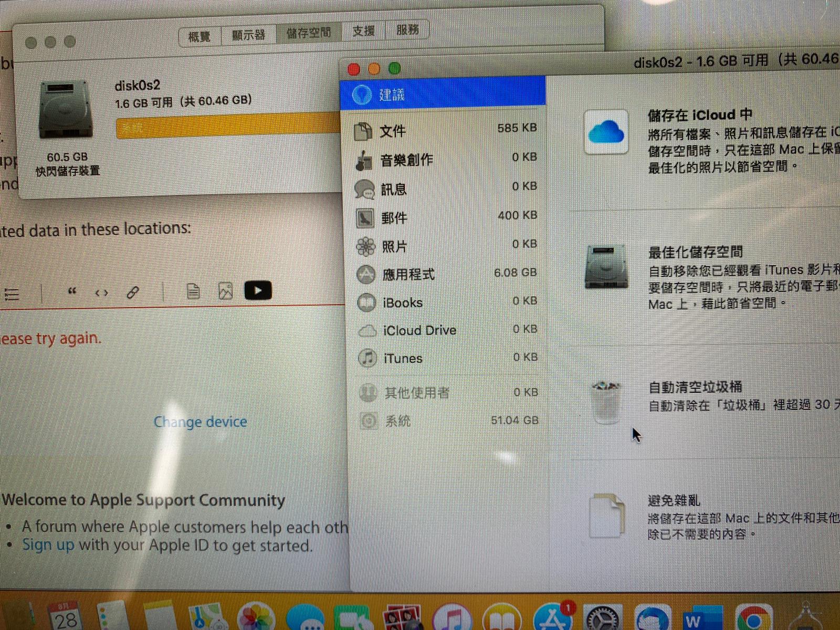Select 文件 category in sidebar

(x=446, y=130)
